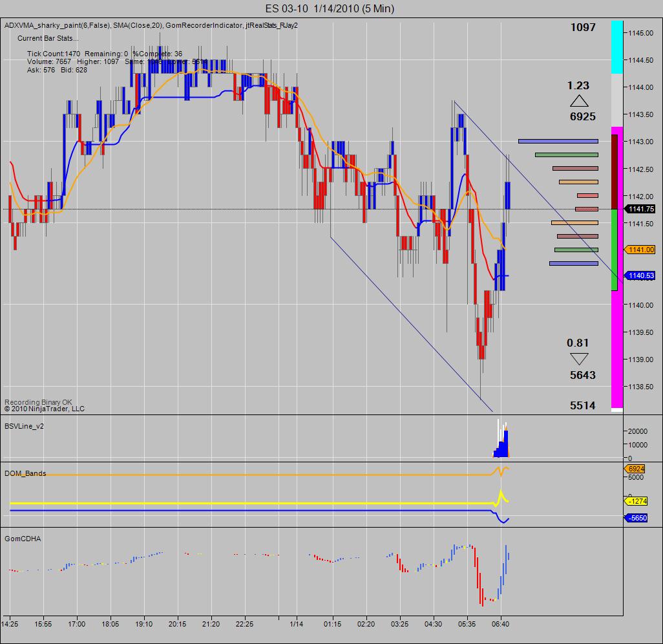Image resolution: width=663 pixels, height=644 pixels.
Task: Click the upward triangle icon below 1.23
Action: coord(579,101)
